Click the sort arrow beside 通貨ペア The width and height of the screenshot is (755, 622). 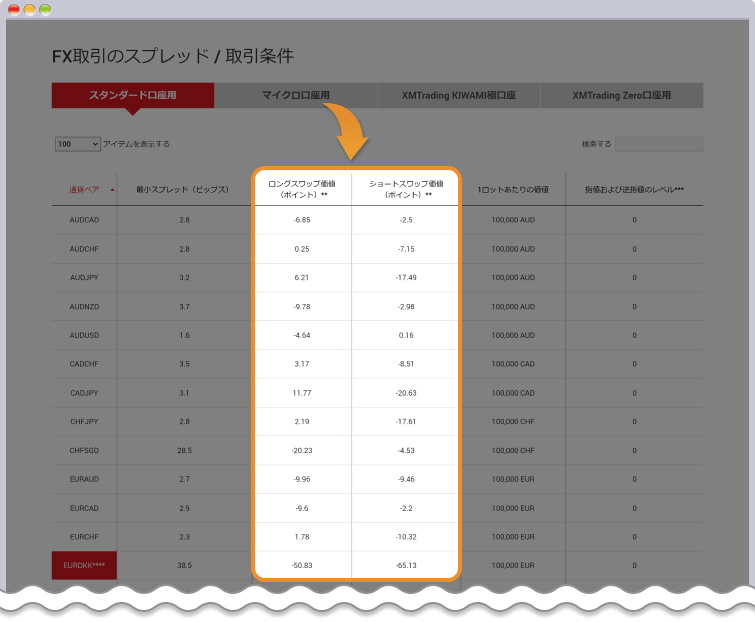click(112, 190)
